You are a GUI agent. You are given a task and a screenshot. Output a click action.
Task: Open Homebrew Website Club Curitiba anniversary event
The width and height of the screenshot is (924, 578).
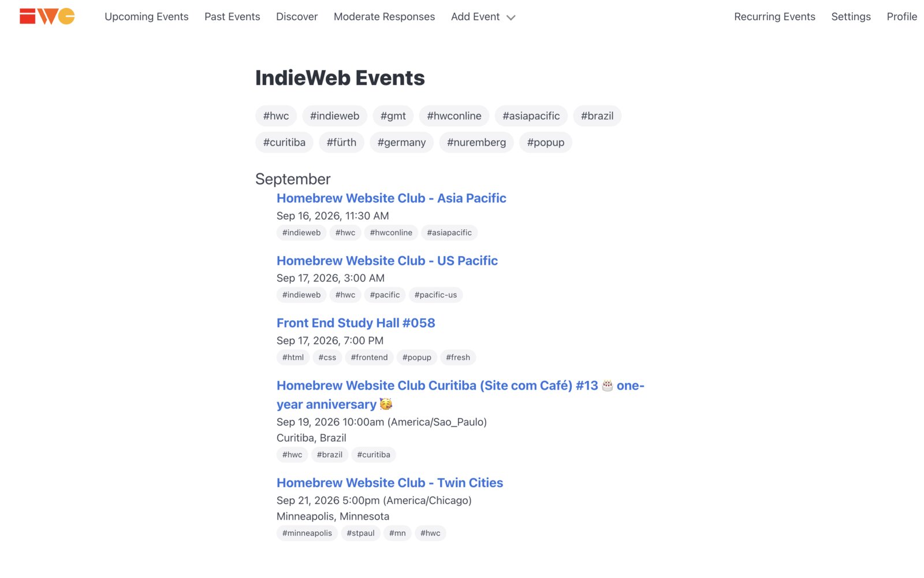pos(460,395)
